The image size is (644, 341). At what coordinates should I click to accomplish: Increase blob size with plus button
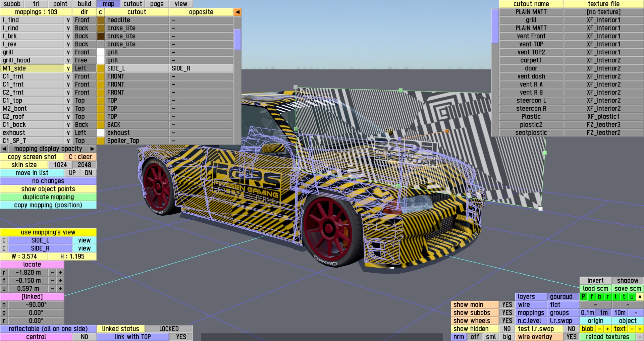[x=608, y=329]
